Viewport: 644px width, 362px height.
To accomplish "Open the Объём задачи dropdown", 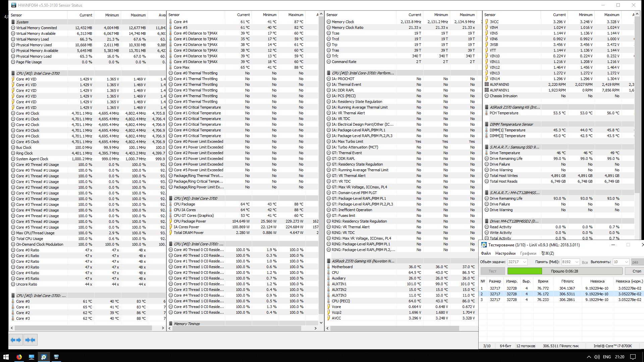I will pyautogui.click(x=525, y=262).
